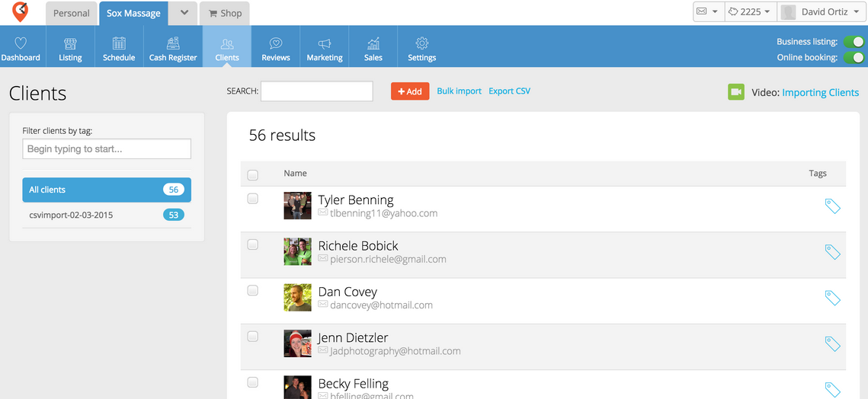Expand the mail envelope dropdown
This screenshot has width=868, height=399.
[706, 12]
